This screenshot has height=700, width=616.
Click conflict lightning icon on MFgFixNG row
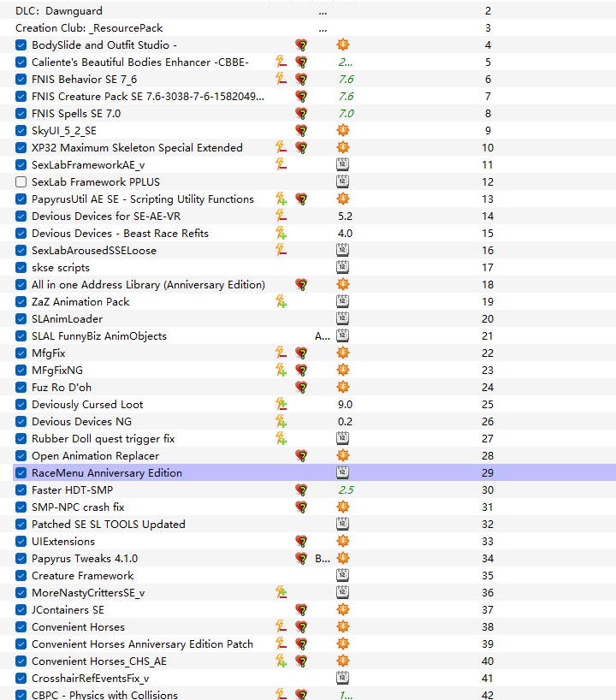281,370
